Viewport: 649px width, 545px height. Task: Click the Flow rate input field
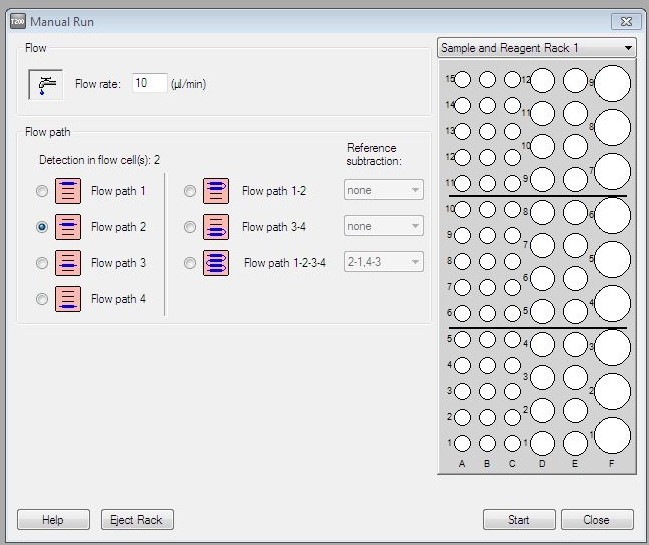click(x=149, y=84)
